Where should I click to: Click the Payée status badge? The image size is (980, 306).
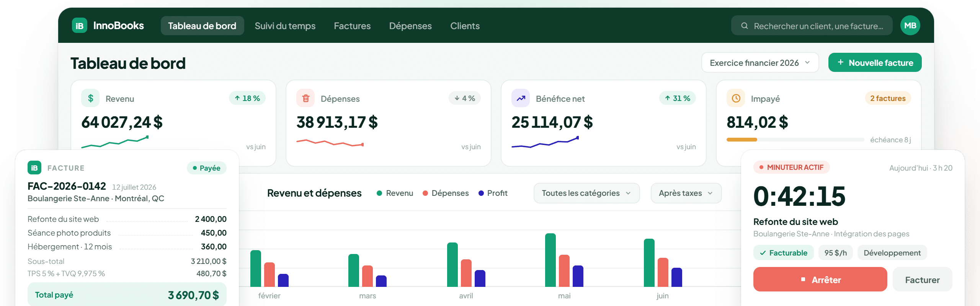[206, 168]
